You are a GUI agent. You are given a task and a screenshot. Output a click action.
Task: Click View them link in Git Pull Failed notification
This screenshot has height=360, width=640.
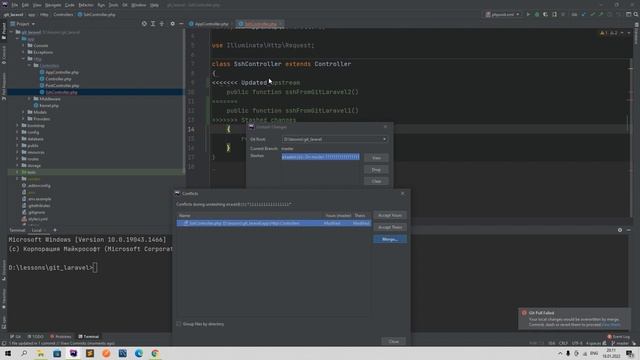611,324
